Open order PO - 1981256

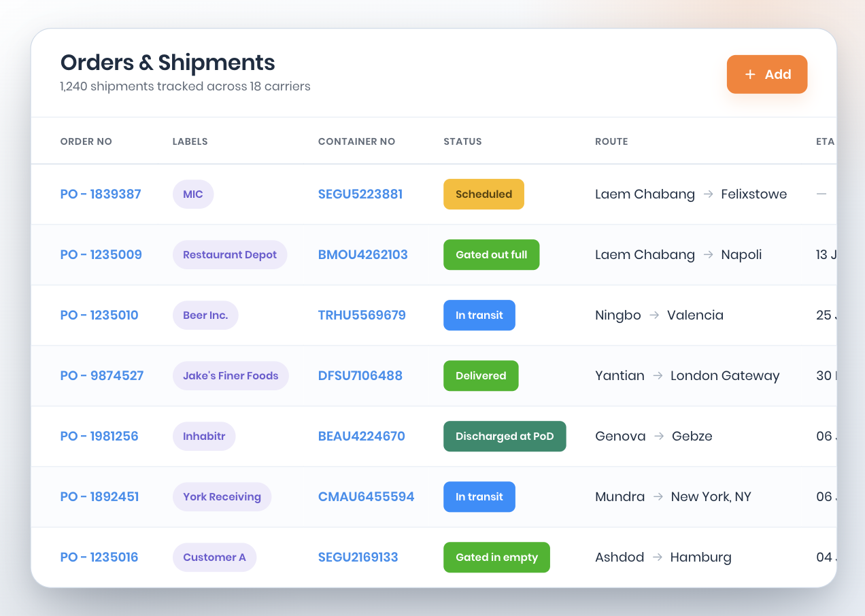tap(99, 437)
